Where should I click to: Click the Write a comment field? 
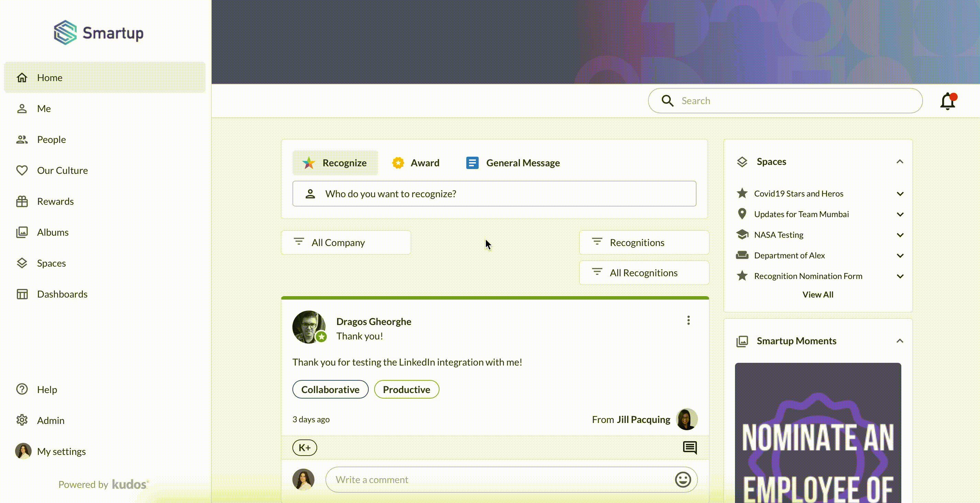tap(511, 479)
